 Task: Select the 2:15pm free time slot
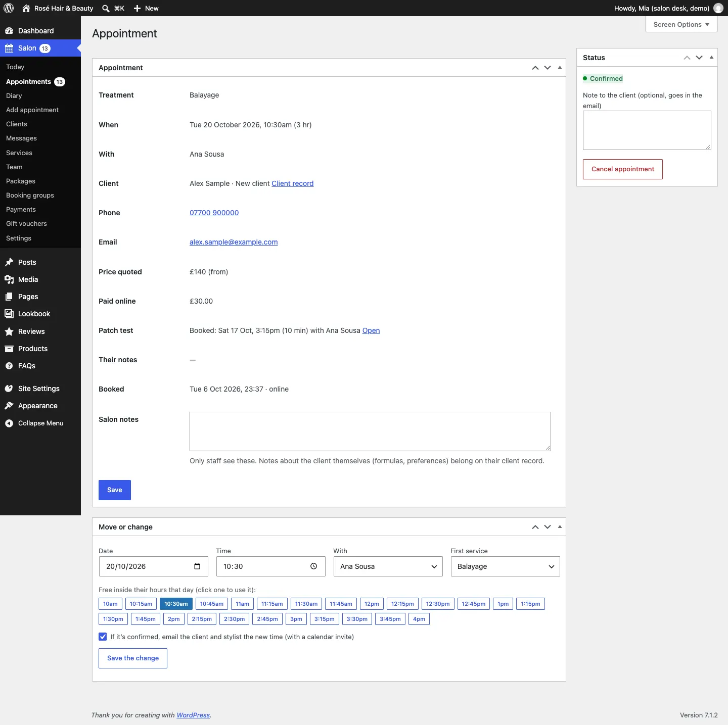pos(202,619)
